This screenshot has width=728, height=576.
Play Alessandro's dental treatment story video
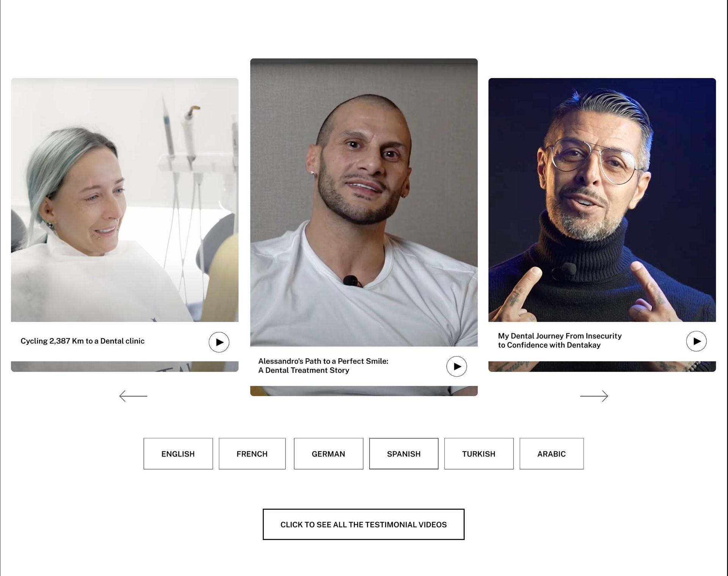pos(457,366)
